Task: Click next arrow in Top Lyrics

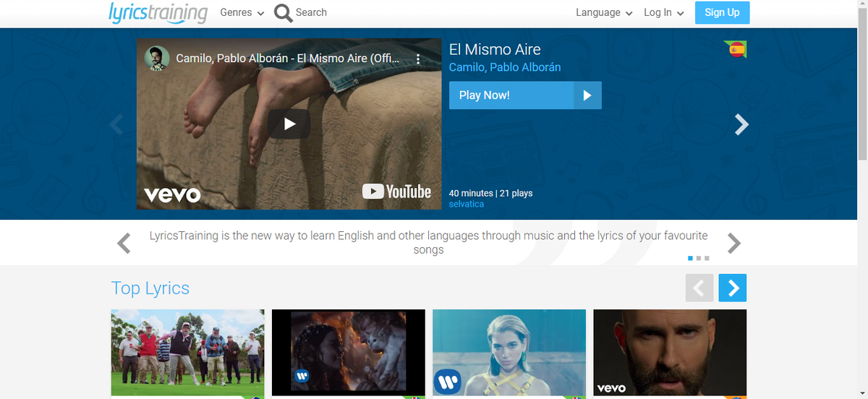Action: (733, 288)
